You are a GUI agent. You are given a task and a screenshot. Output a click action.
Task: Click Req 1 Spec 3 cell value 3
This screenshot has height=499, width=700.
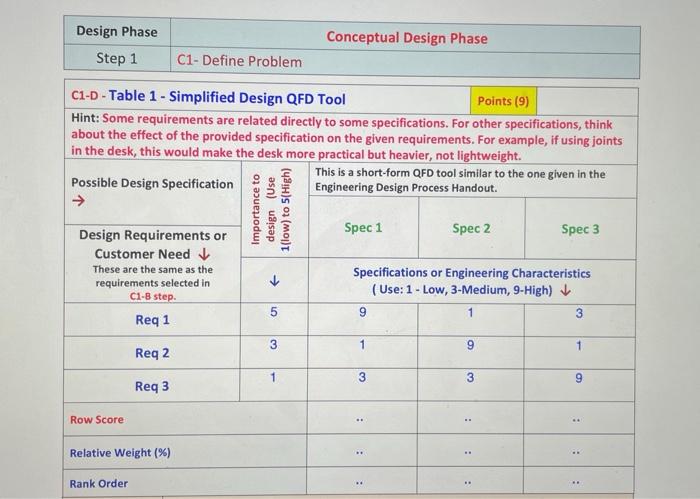[579, 313]
